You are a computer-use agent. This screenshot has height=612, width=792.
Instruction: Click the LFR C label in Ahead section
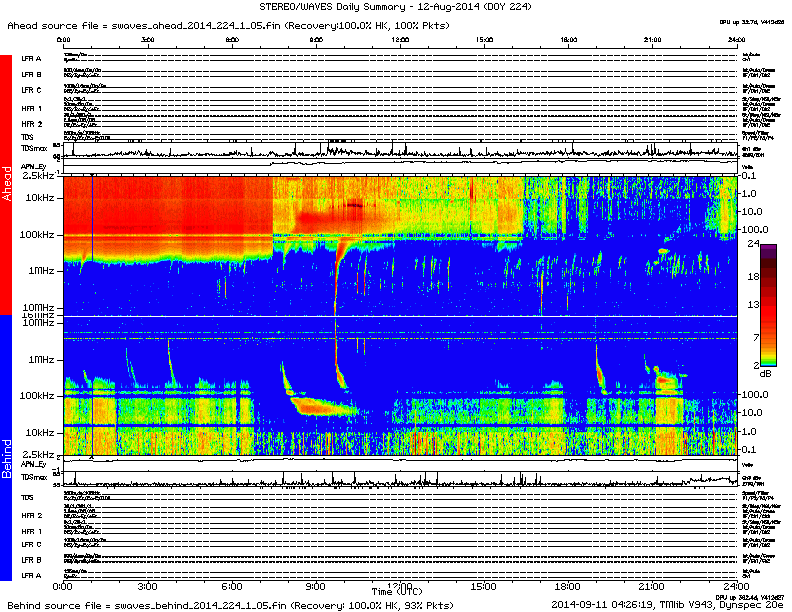tap(31, 90)
